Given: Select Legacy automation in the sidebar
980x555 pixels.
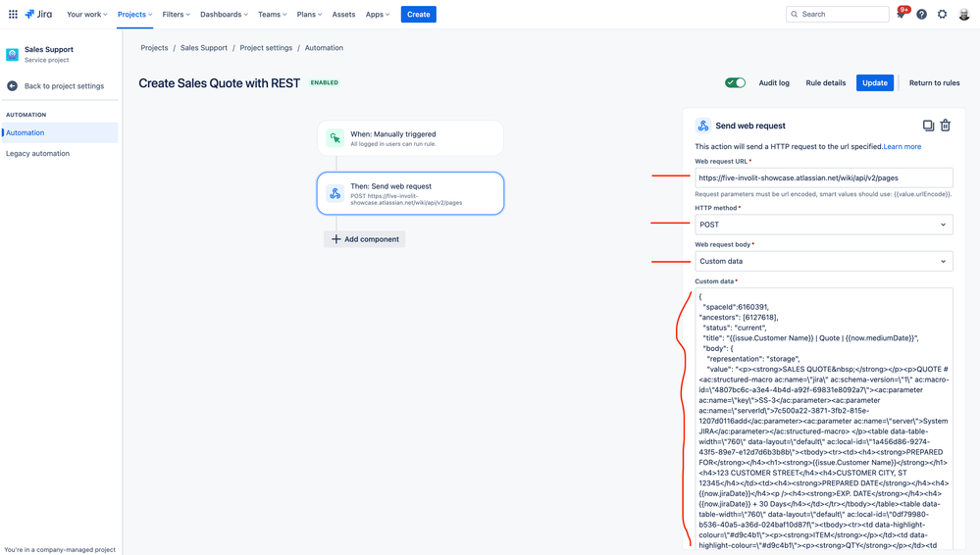Looking at the screenshot, I should pos(37,153).
